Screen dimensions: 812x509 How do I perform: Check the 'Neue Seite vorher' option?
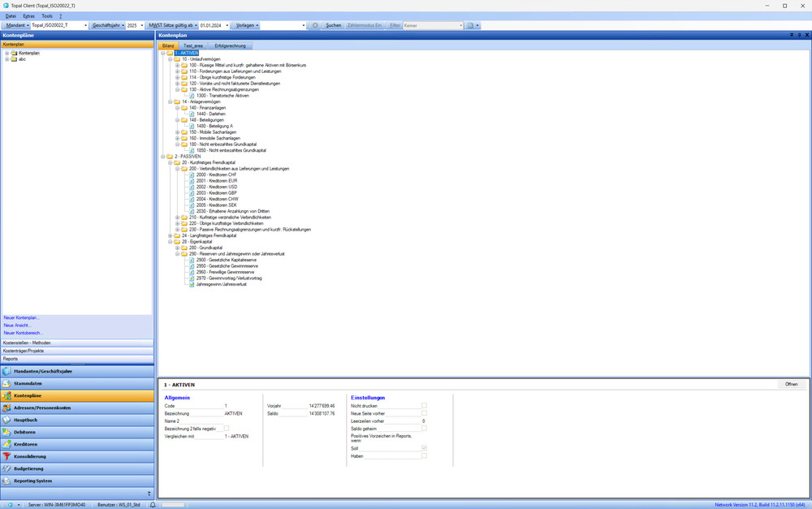click(424, 413)
